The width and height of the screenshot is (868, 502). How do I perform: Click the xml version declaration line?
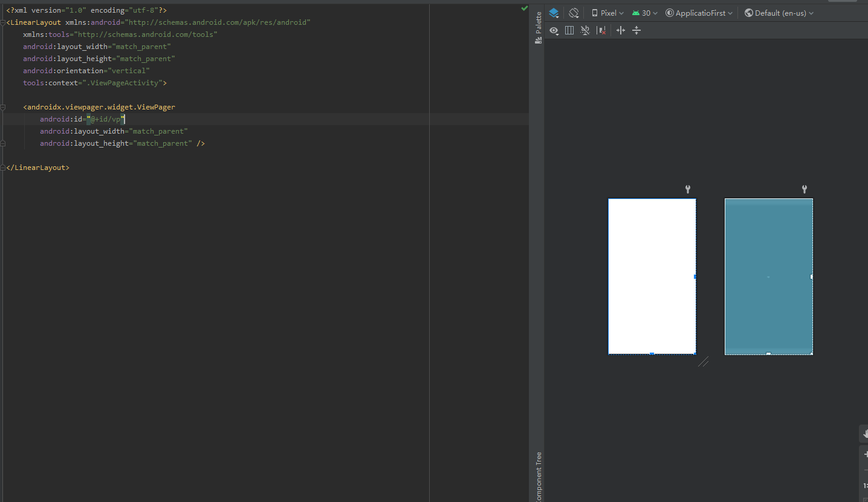86,10
